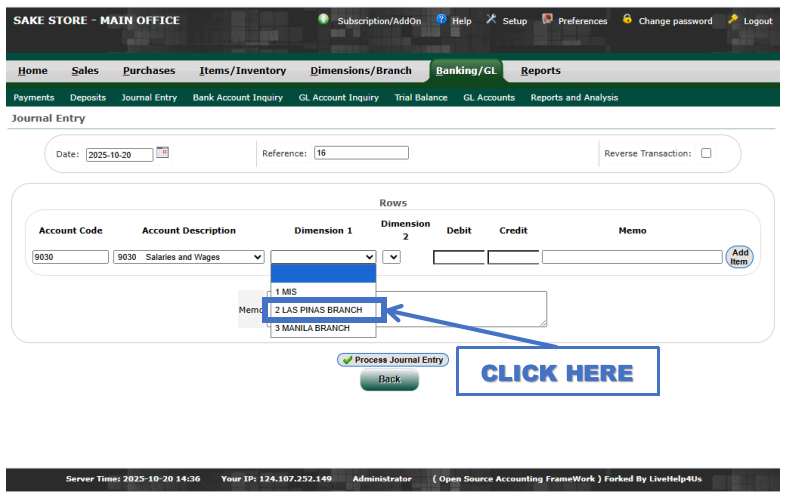Enable the Reverse Transaction checkbox
The image size is (789, 499).
tap(706, 154)
